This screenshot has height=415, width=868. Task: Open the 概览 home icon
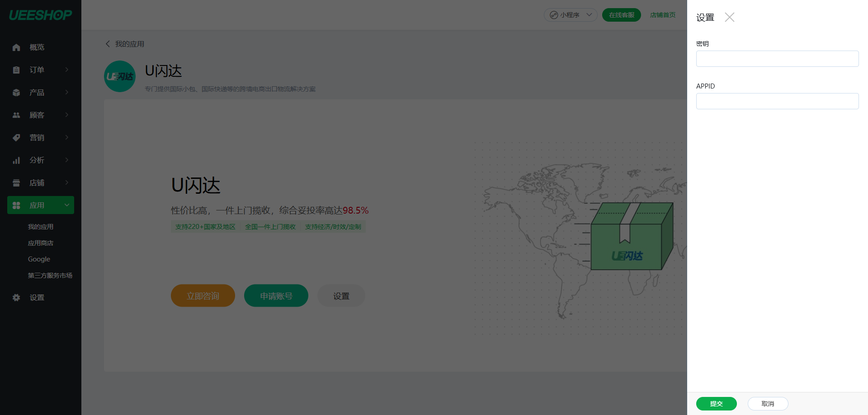[x=16, y=47]
